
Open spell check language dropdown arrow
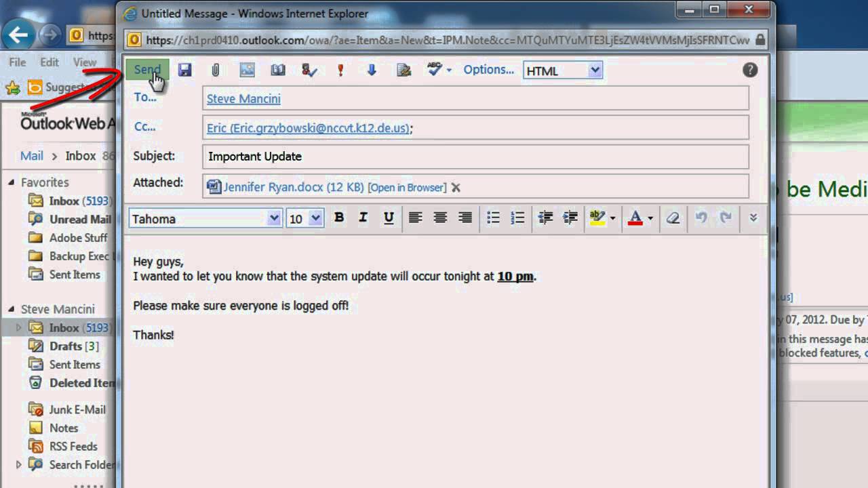(x=449, y=70)
